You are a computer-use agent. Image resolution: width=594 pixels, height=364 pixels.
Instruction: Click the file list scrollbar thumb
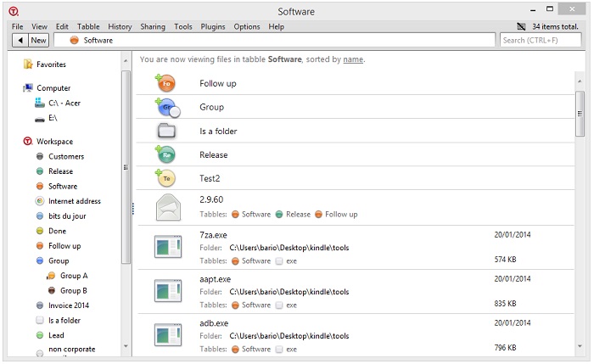coord(580,113)
